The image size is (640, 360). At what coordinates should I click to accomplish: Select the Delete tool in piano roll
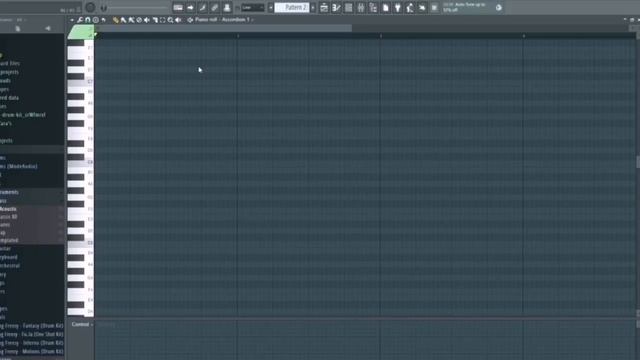click(139, 20)
